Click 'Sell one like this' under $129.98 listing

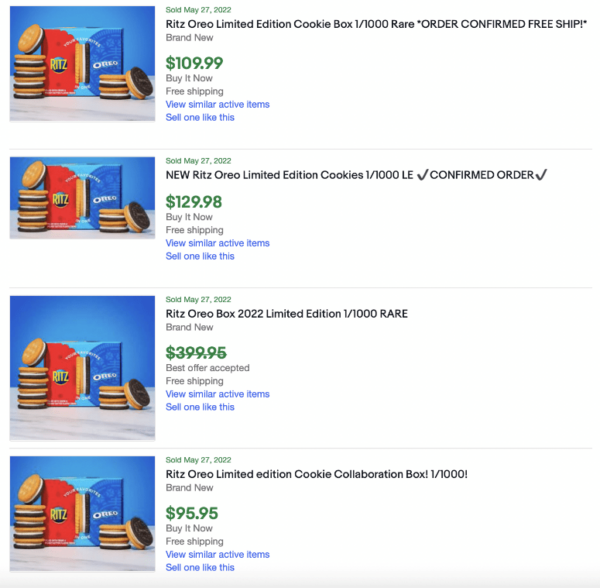(x=200, y=256)
